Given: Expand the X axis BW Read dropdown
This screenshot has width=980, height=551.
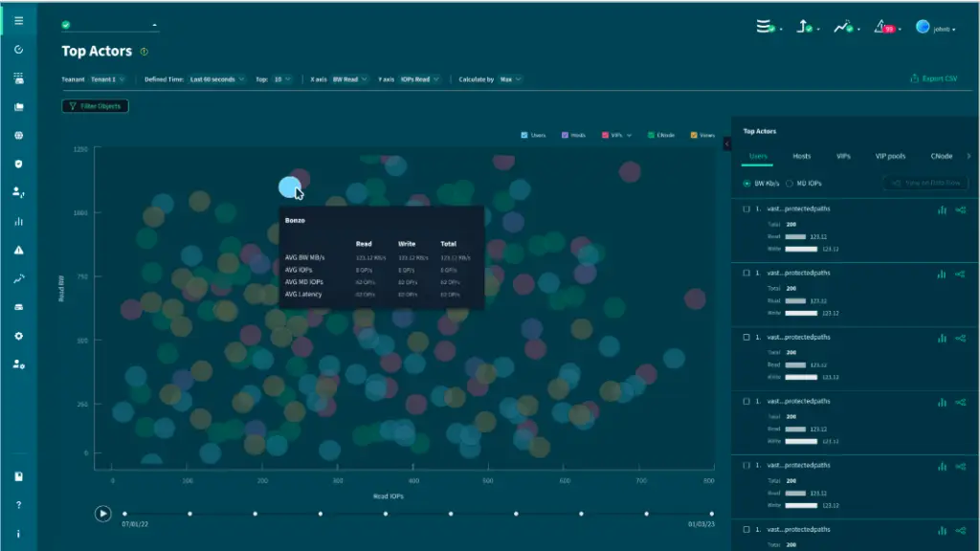Looking at the screenshot, I should point(347,79).
